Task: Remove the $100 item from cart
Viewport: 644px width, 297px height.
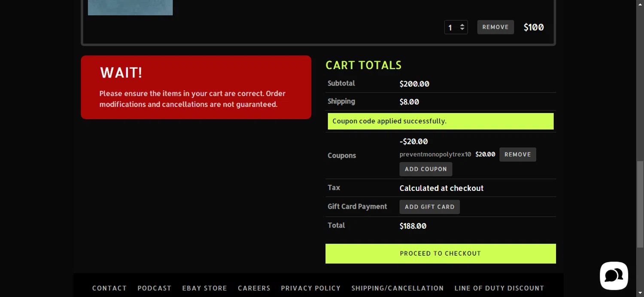Action: 495,27
